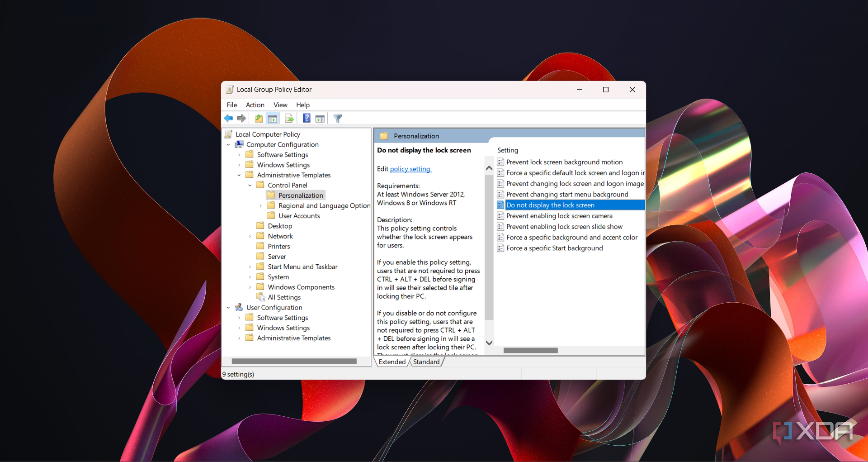
Task: Open the Action menu
Action: (x=255, y=105)
